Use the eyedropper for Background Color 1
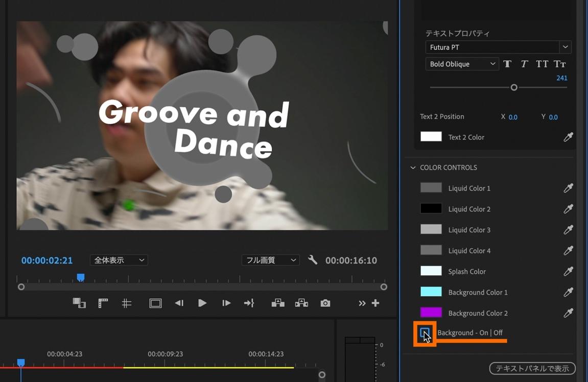The height and width of the screenshot is (382, 588). 568,292
